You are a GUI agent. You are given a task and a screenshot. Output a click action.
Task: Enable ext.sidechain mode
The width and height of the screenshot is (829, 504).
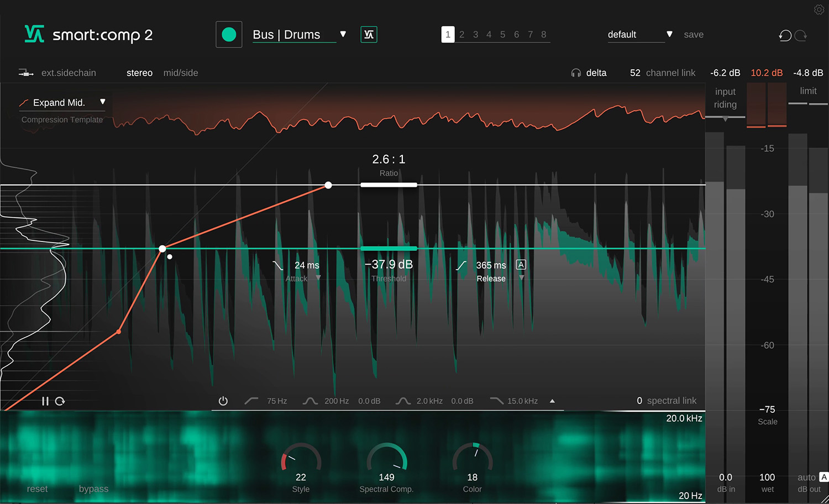(69, 73)
